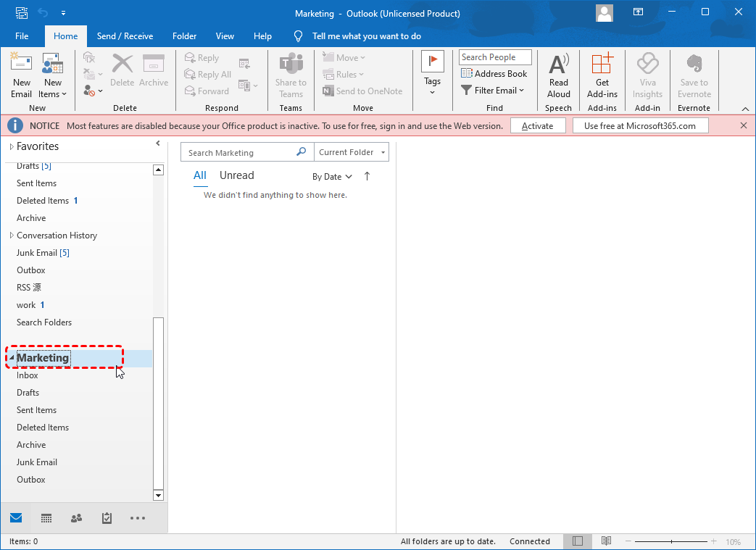Image resolution: width=756 pixels, height=550 pixels.
Task: Switch to Reading view in status bar
Action: pos(606,541)
